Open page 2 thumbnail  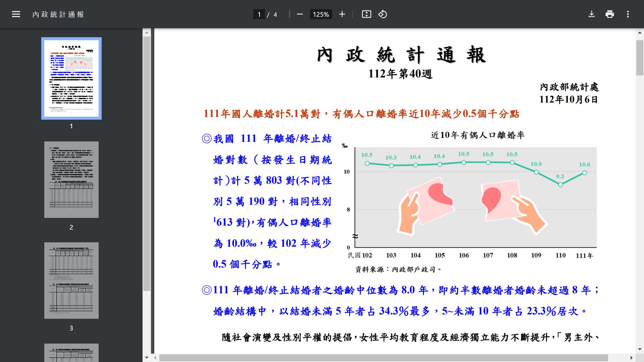pos(71,180)
